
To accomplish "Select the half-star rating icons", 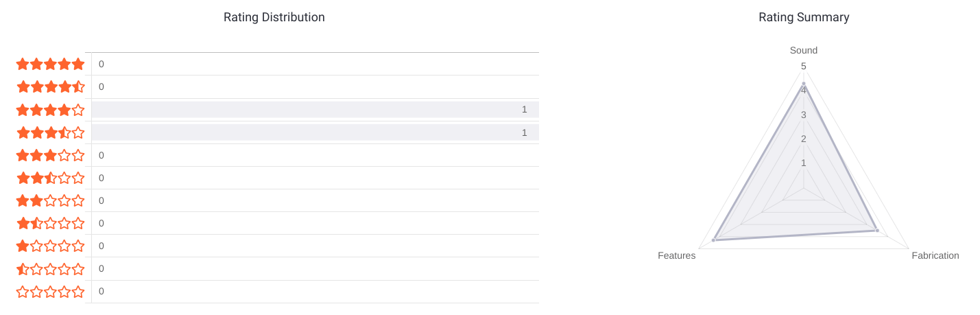I will pyautogui.click(x=50, y=268).
